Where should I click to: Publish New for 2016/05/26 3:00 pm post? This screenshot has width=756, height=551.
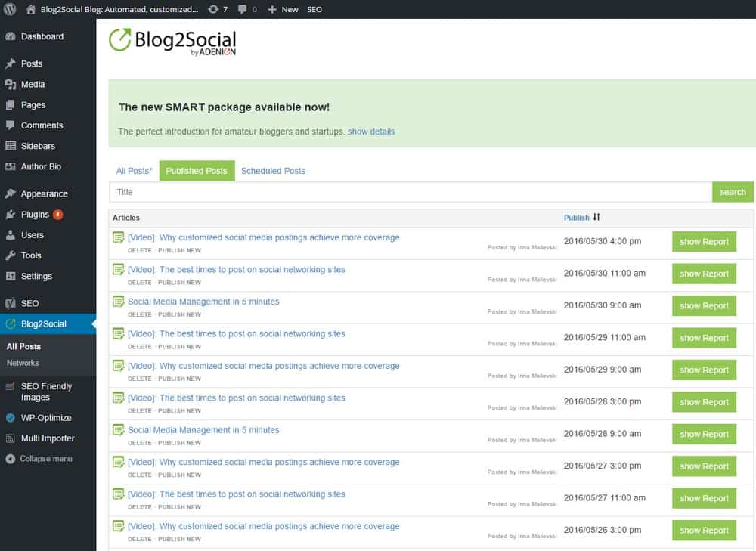(179, 540)
